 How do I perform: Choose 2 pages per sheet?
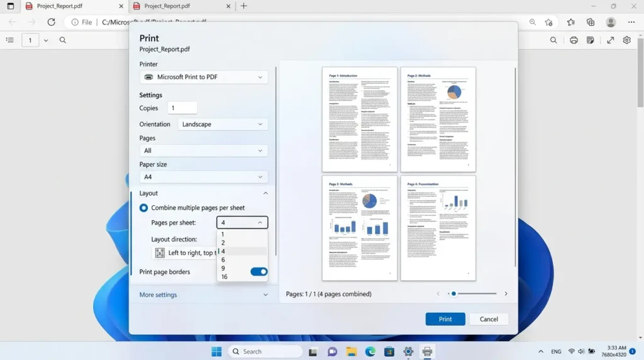pyautogui.click(x=242, y=243)
